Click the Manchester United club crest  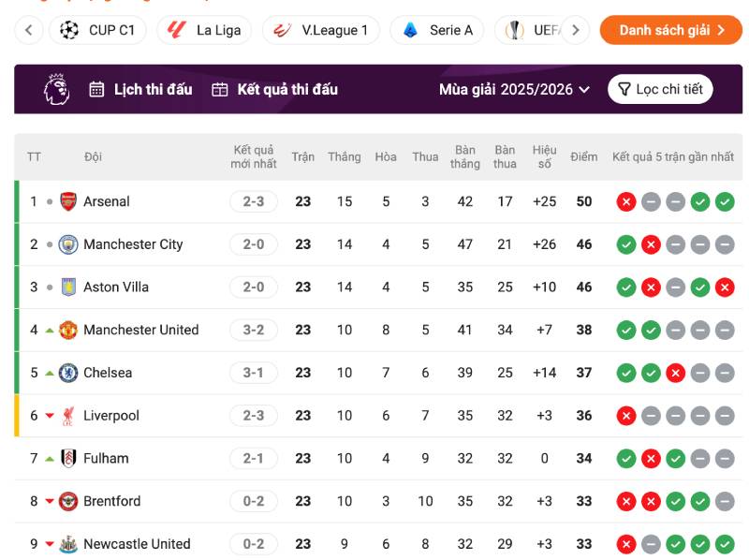coord(68,331)
